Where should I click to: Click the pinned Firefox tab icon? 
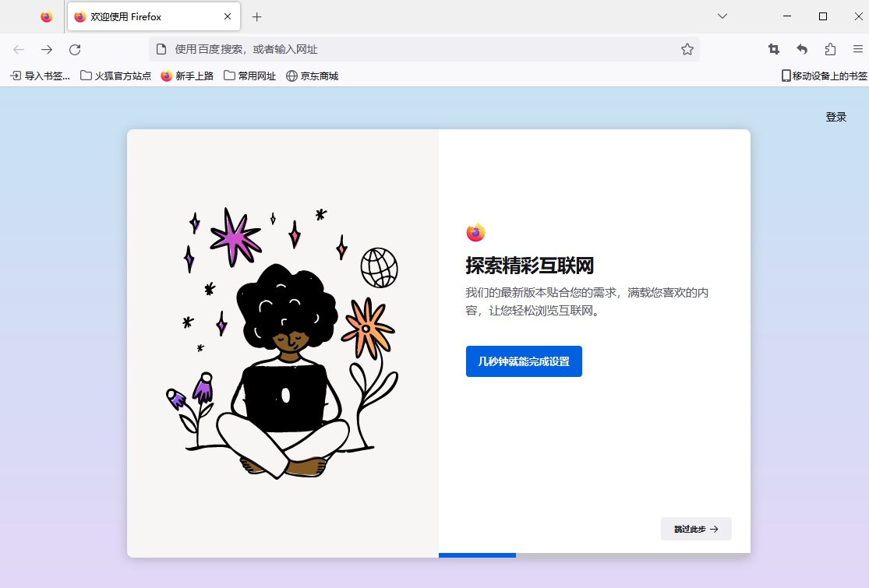coord(47,16)
